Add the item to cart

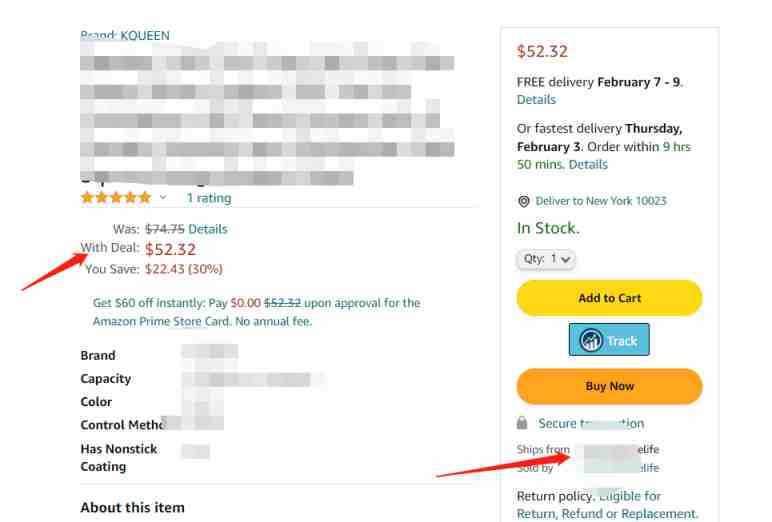609,298
